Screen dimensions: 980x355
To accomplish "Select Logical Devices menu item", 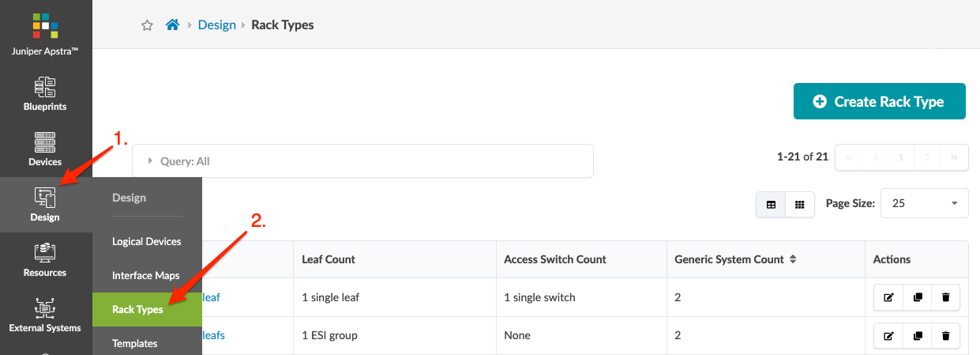I will pos(147,242).
